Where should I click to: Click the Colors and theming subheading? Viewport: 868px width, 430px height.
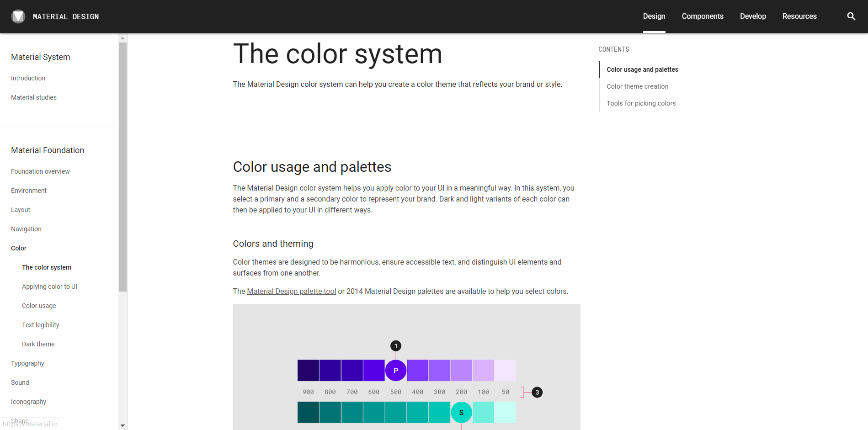click(273, 244)
